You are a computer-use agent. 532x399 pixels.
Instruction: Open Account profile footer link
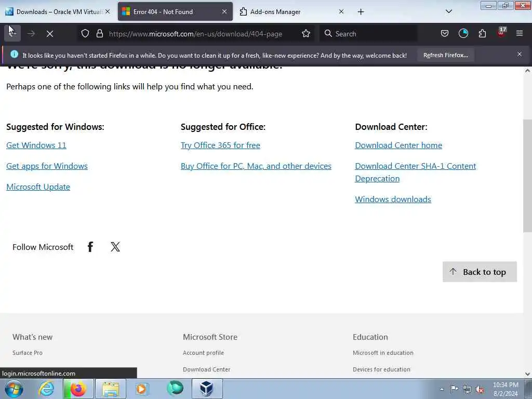(x=203, y=353)
